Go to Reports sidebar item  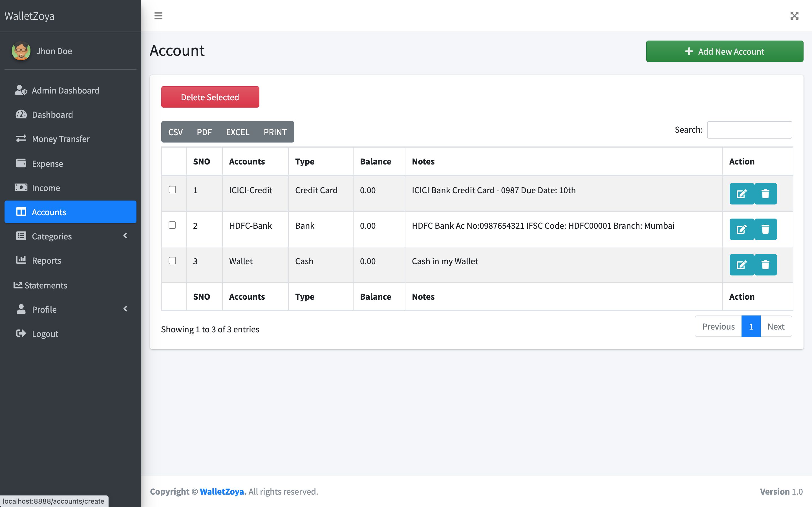(46, 261)
